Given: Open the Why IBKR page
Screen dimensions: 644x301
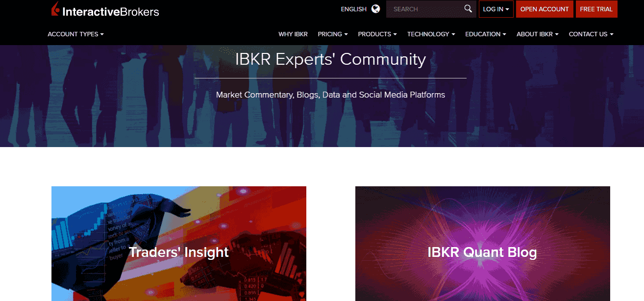Looking at the screenshot, I should pos(293,34).
